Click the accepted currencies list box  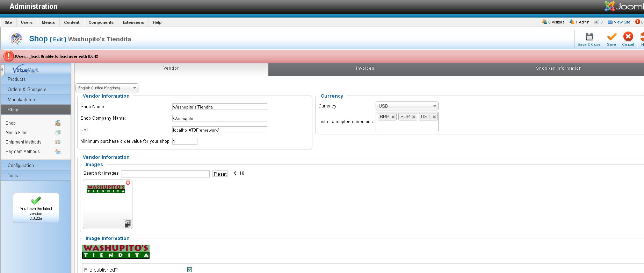[407, 121]
